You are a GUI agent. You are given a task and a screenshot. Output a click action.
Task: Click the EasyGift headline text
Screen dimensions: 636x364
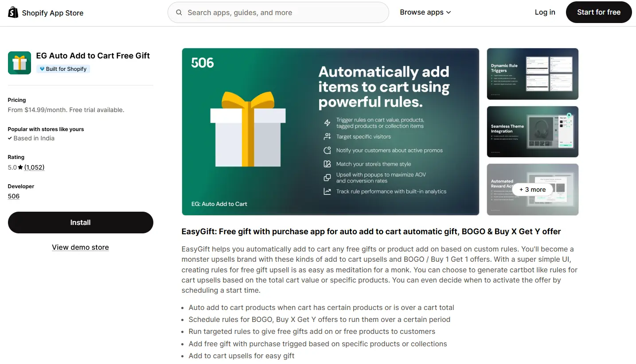pyautogui.click(x=371, y=232)
